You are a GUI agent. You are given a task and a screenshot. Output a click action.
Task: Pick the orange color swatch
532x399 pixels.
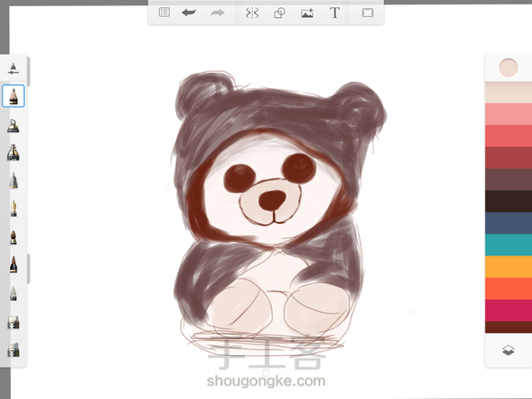point(509,267)
